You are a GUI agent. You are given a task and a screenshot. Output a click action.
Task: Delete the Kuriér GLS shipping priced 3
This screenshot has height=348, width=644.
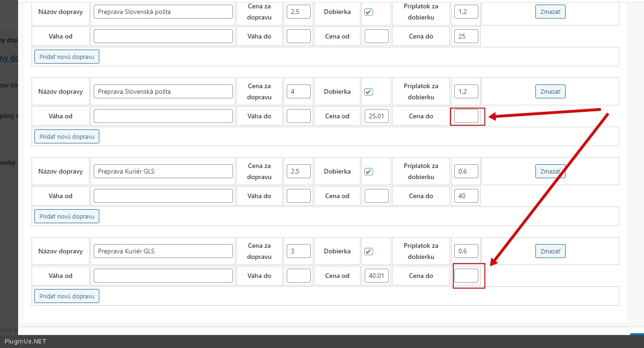[x=550, y=251]
